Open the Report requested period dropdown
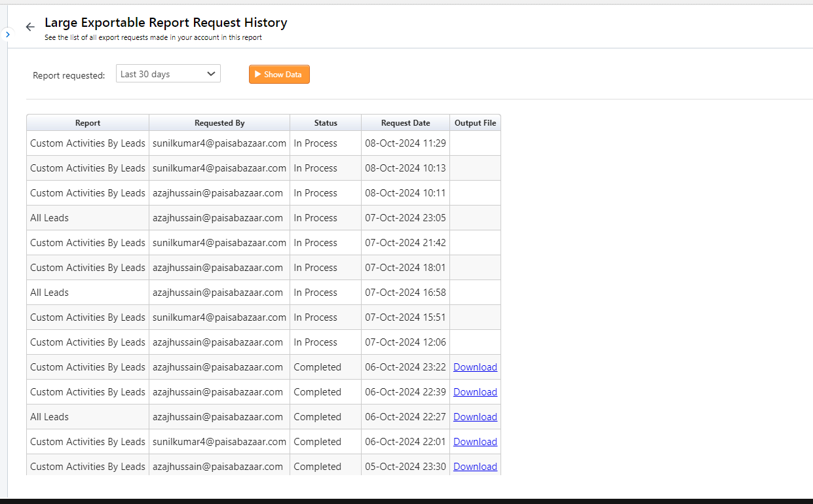This screenshot has height=504, width=813. tap(168, 74)
